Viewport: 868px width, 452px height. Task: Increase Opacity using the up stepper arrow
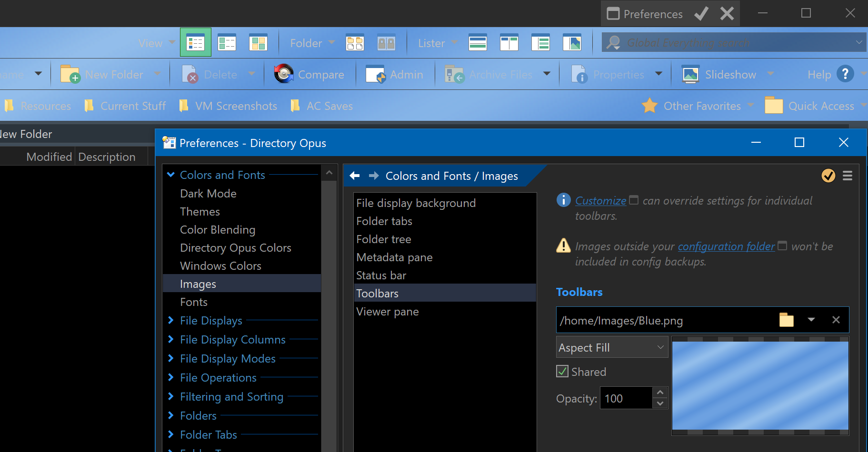pos(660,393)
